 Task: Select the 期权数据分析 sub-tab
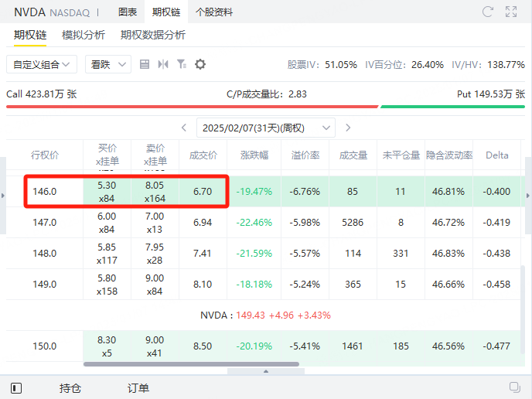coord(153,35)
